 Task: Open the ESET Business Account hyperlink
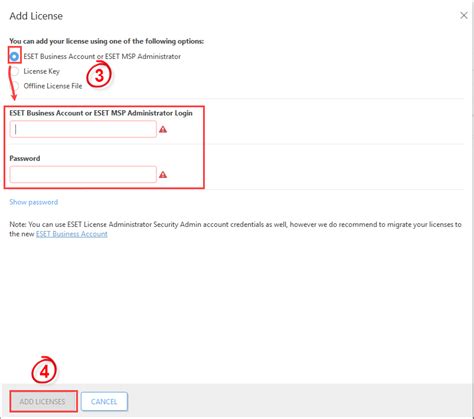coord(72,234)
